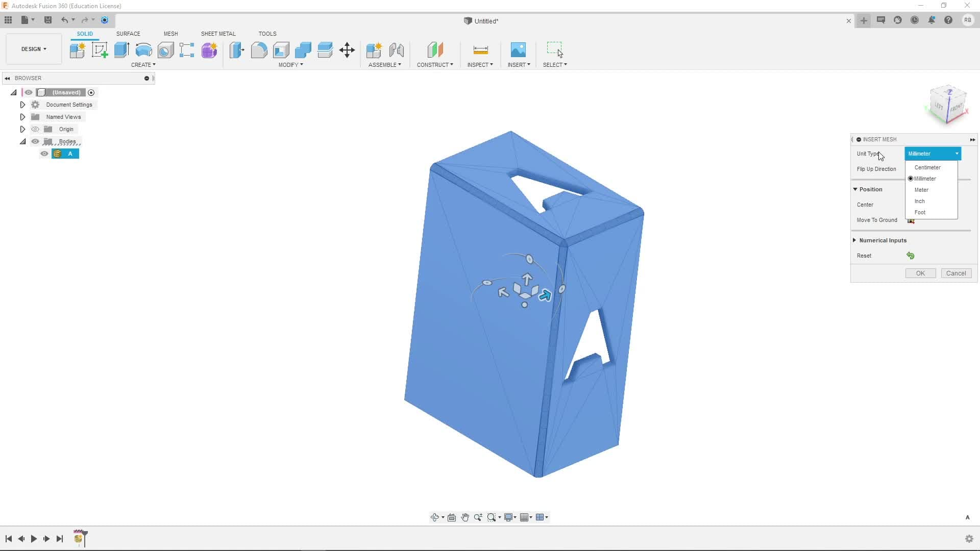The image size is (980, 551).
Task: Select the Press Pull tool
Action: [x=237, y=50]
